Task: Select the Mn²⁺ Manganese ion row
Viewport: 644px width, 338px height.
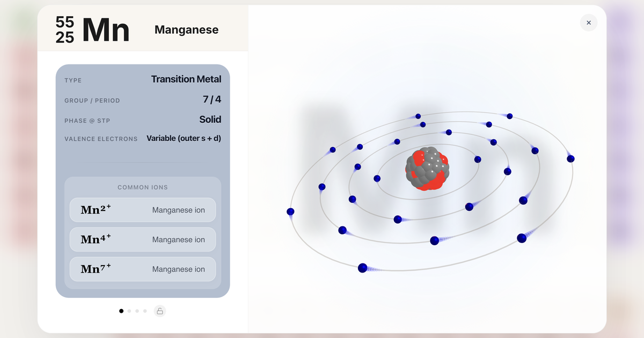Action: point(143,210)
